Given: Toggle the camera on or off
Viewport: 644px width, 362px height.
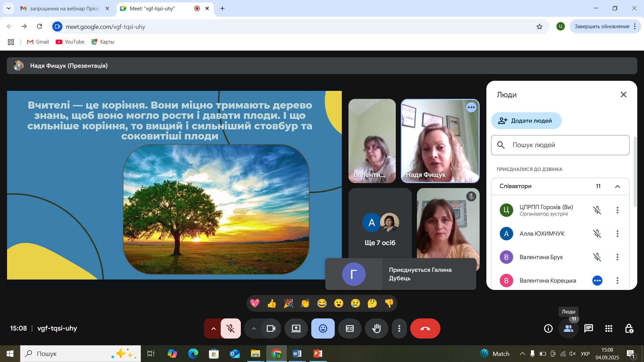Looking at the screenshot, I should (x=271, y=328).
